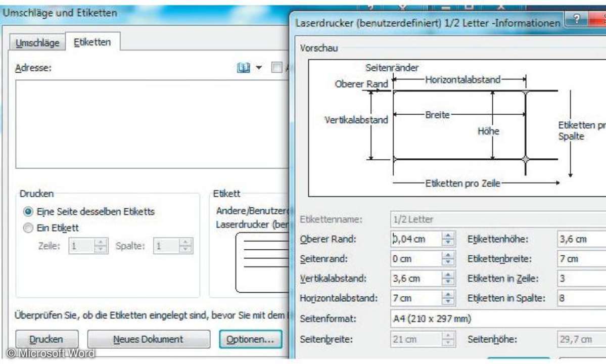The width and height of the screenshot is (606, 364).
Task: Edit the 'Etiketten in Spalte' field
Action: tap(582, 298)
